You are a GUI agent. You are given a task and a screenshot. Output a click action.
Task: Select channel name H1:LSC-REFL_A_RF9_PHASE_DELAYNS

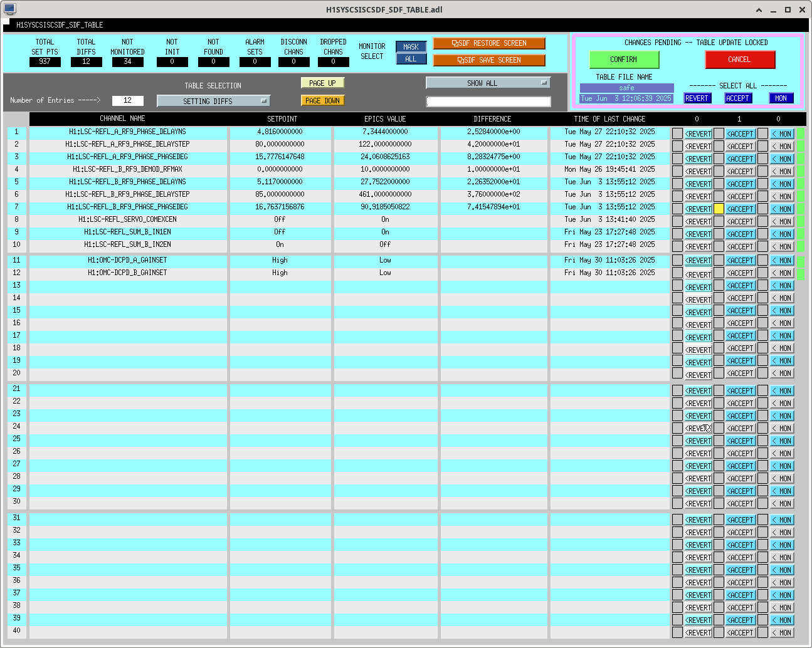(128, 132)
